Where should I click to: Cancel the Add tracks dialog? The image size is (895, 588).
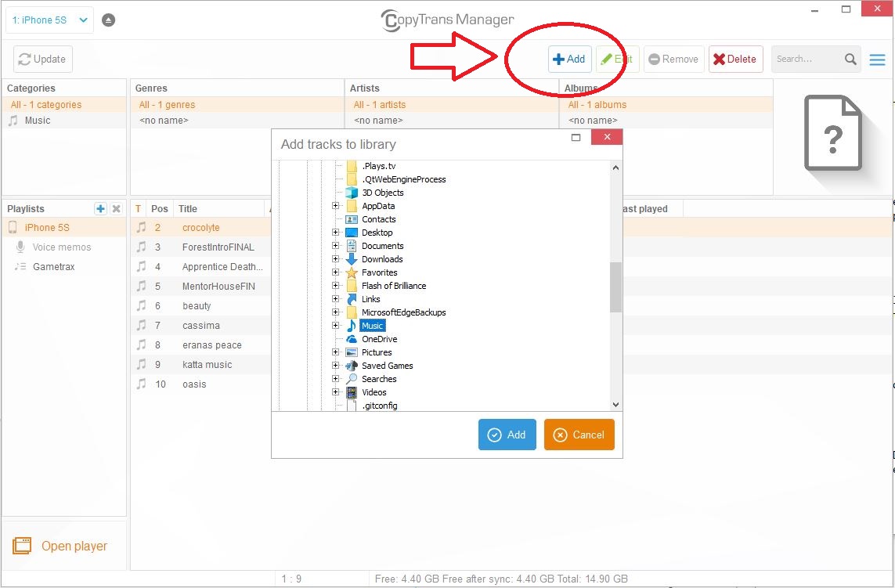pyautogui.click(x=579, y=435)
